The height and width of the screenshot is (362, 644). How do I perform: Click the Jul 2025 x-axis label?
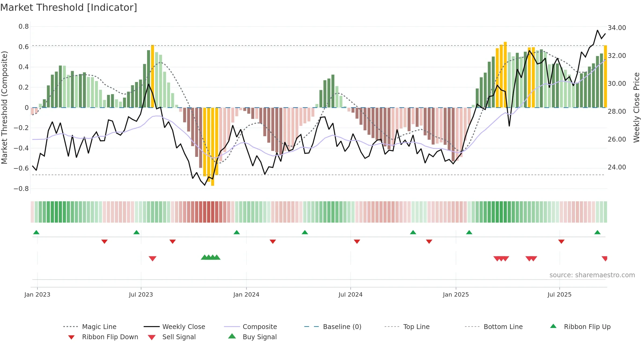coord(559,294)
